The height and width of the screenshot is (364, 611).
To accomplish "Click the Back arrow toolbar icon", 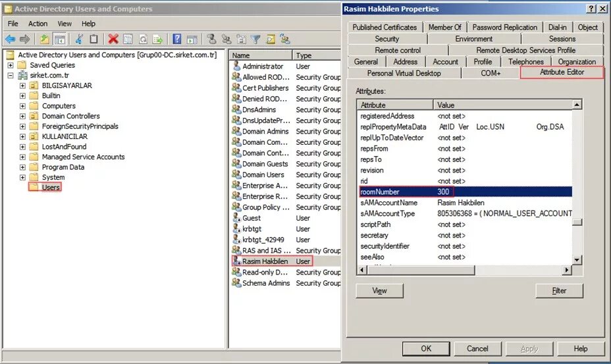I will tap(10, 39).
